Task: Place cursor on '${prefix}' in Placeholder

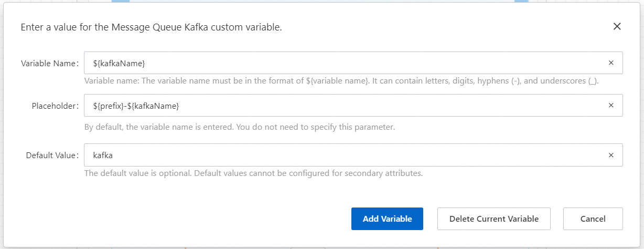Action: 108,106
